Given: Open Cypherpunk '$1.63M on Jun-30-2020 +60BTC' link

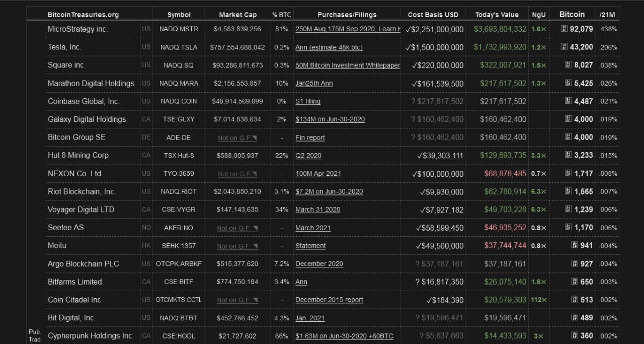Looking at the screenshot, I should click(344, 336).
